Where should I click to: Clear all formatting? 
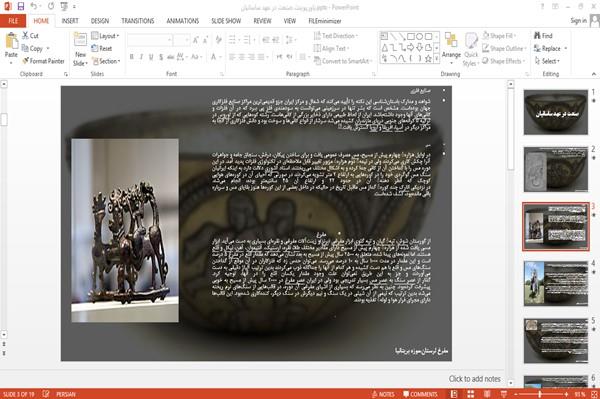tap(219, 40)
